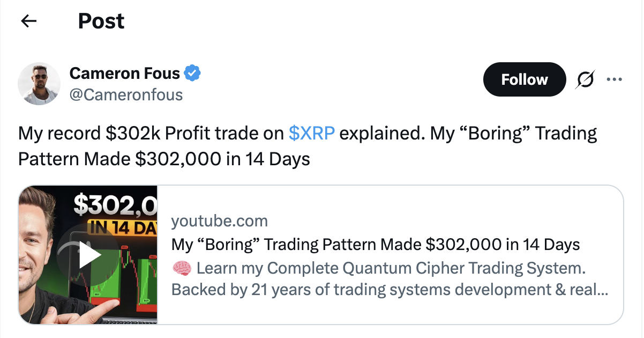Open the $XRP cashtag link
Viewport: 644px width, 338px height.
pos(311,134)
